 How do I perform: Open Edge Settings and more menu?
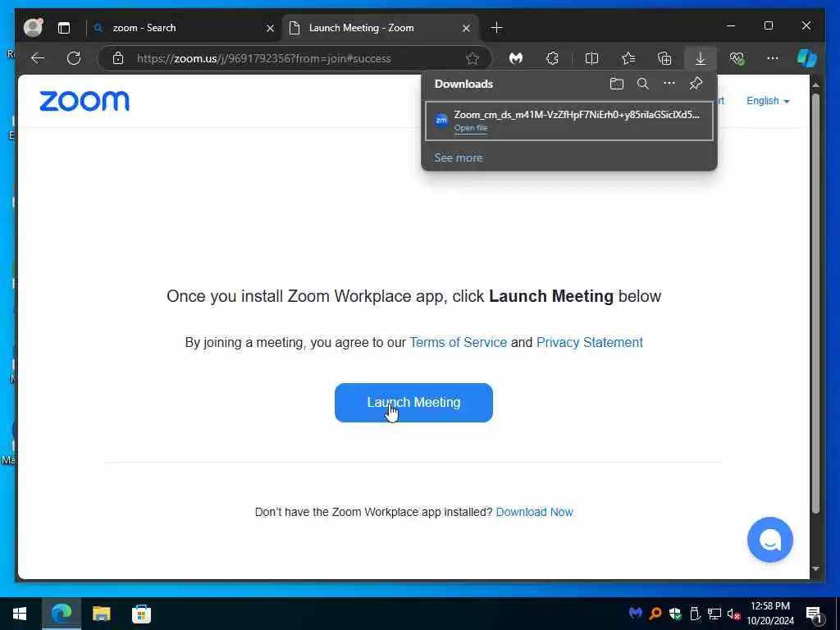[773, 58]
